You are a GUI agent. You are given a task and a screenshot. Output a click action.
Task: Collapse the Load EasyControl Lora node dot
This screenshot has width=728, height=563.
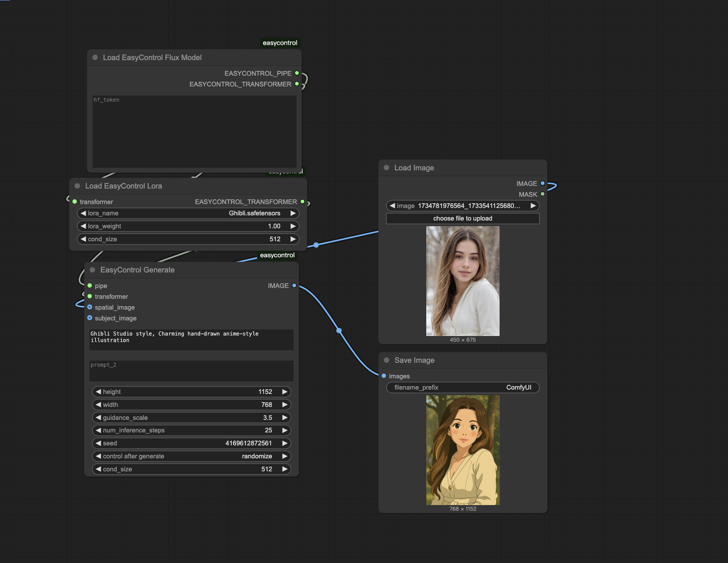(x=77, y=186)
